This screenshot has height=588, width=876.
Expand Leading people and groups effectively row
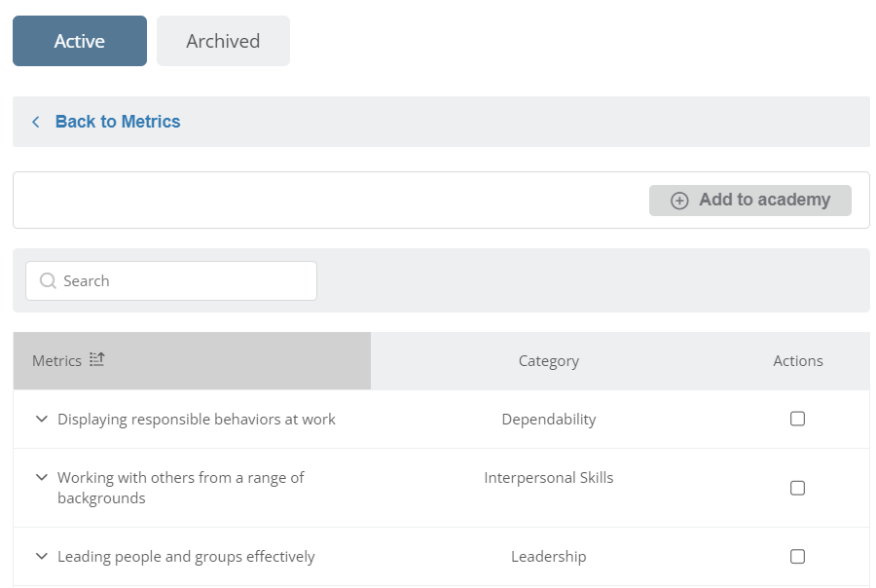(x=41, y=556)
